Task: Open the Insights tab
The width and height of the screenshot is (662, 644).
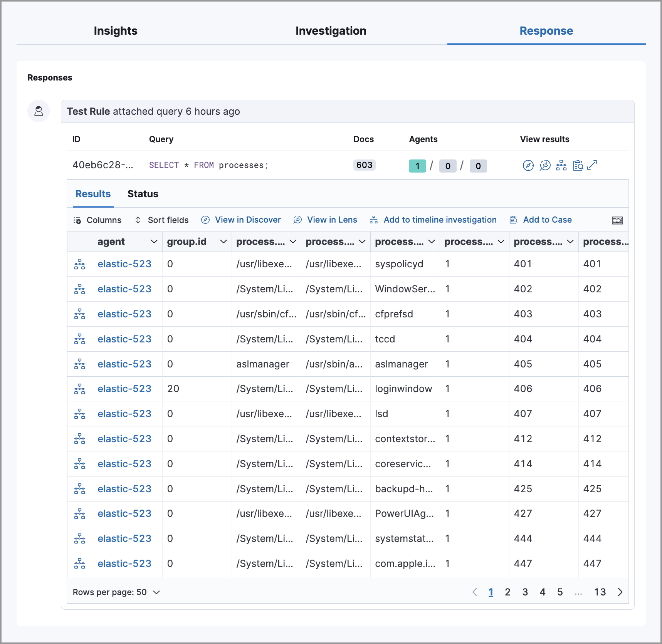Action: click(115, 30)
